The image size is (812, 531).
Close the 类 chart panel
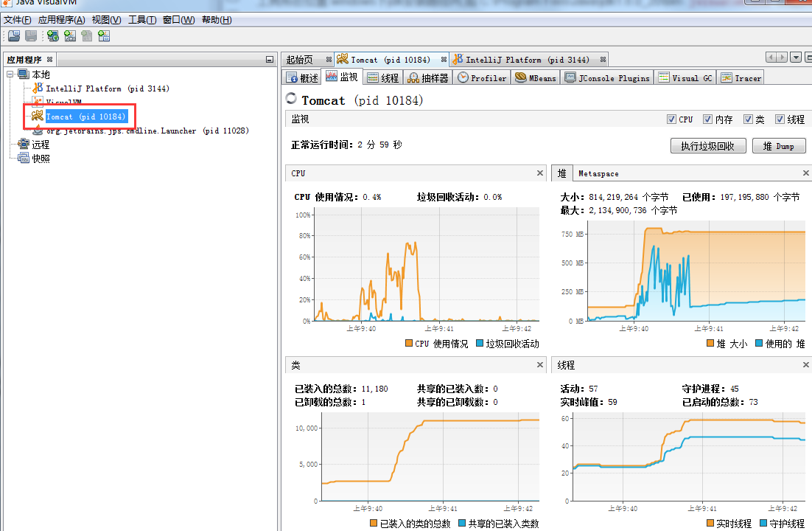[540, 365]
